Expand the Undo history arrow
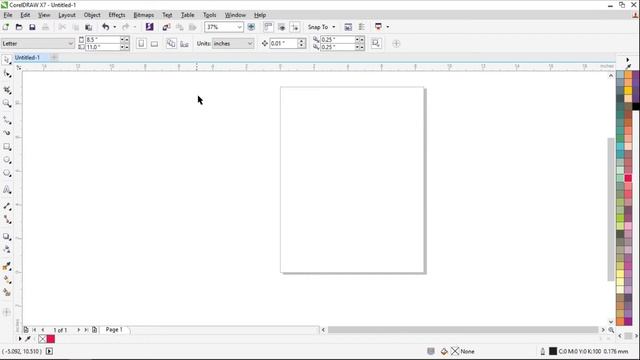The height and width of the screenshot is (360, 640). (115, 27)
